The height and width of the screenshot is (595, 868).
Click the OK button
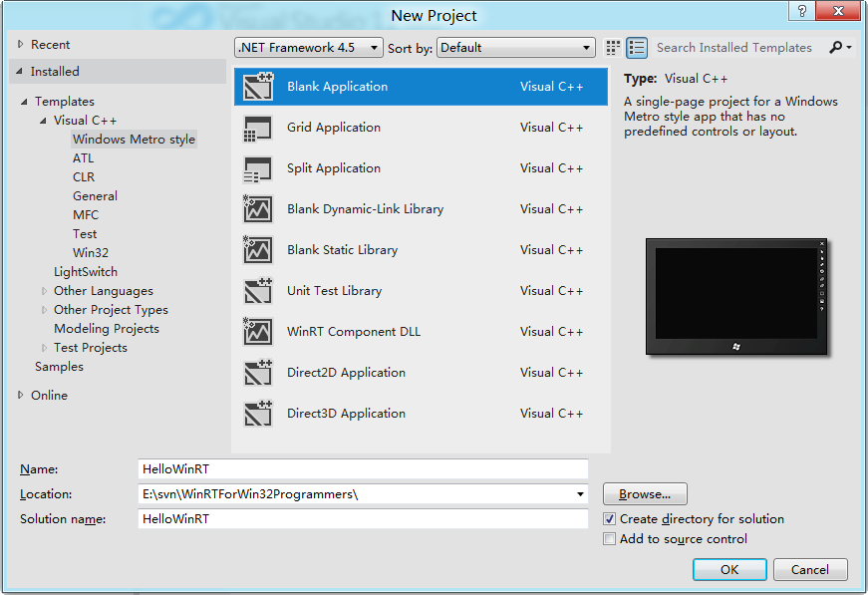tap(729, 569)
